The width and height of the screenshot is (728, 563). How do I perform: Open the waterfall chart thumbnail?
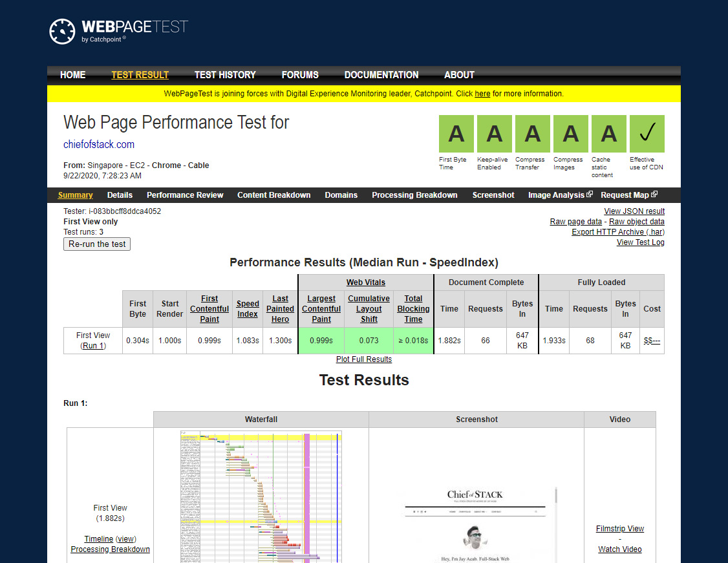(x=261, y=496)
